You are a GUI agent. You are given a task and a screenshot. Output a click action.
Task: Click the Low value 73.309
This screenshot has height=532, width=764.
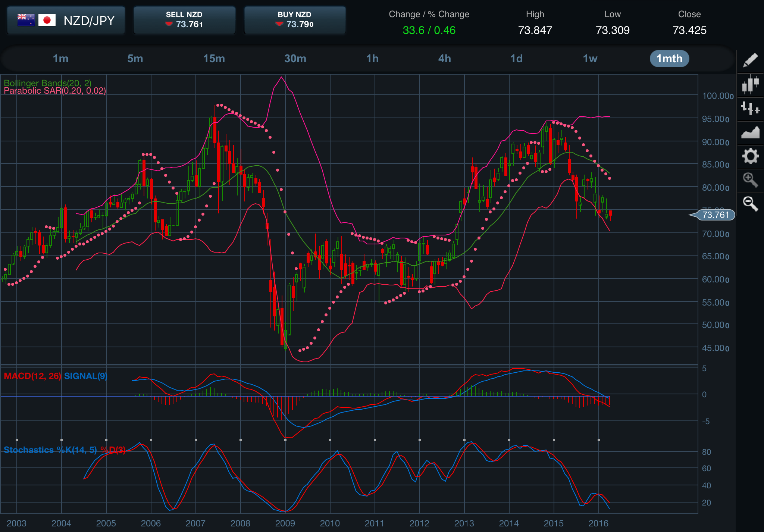click(613, 30)
